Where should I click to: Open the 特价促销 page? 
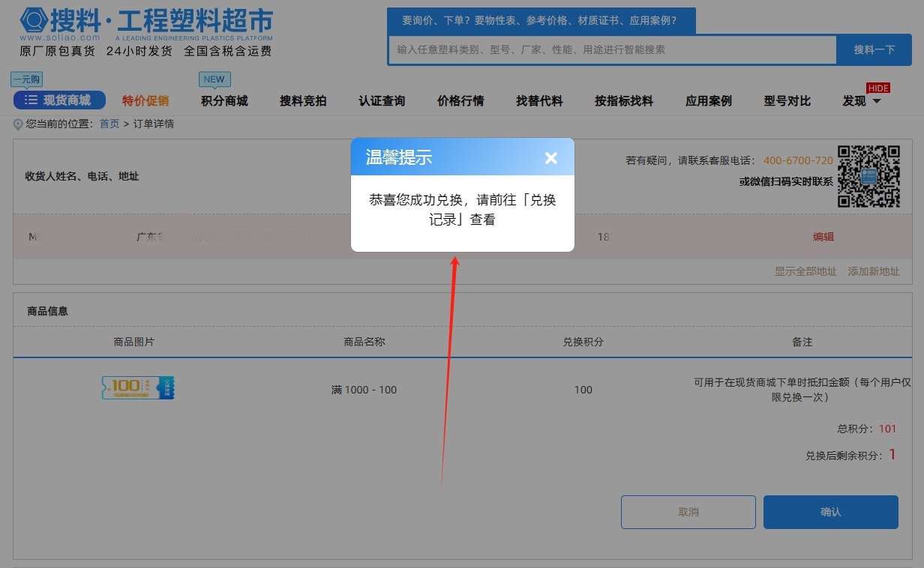click(x=145, y=101)
